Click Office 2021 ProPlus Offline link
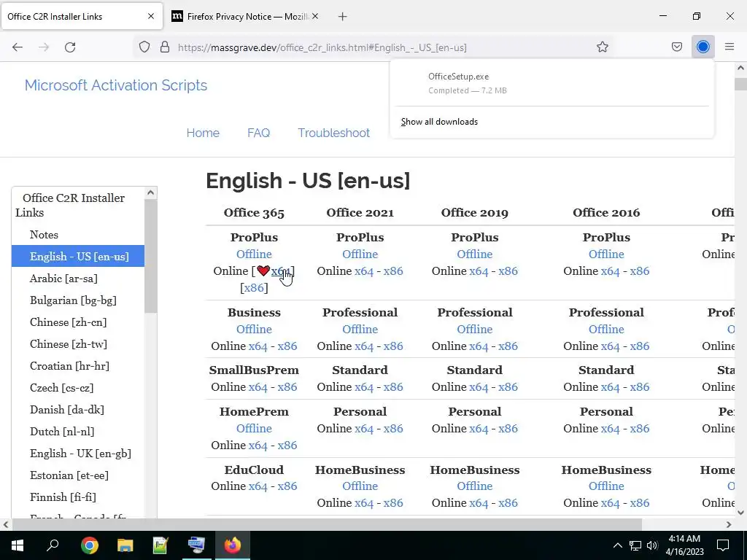 (x=360, y=254)
